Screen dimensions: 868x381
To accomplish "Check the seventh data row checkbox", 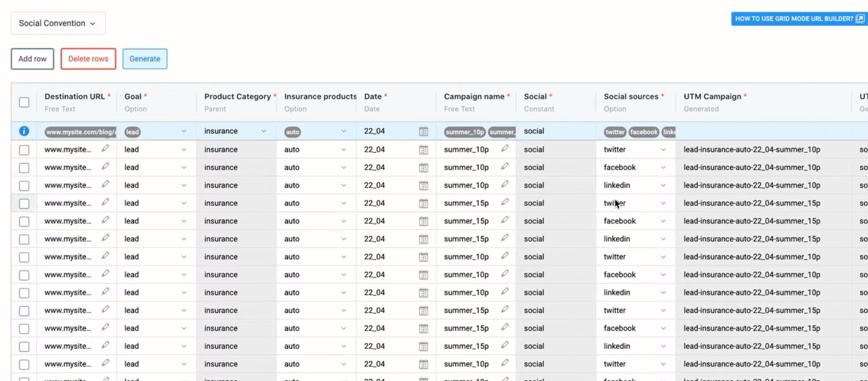I will 24,257.
